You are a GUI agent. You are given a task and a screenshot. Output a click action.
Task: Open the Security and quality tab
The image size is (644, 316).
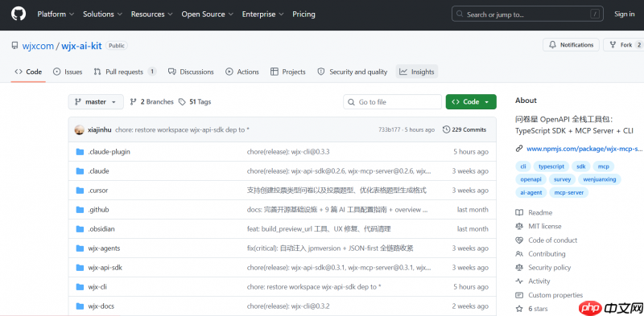pos(353,72)
